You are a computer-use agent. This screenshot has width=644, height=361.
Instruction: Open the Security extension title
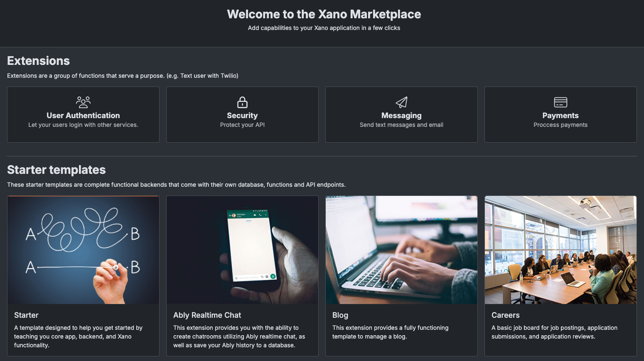242,116
